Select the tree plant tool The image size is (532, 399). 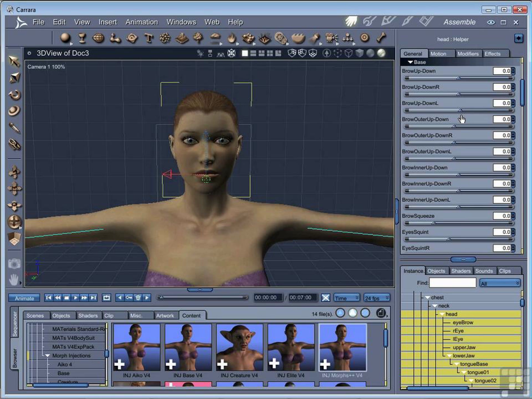[x=198, y=38]
